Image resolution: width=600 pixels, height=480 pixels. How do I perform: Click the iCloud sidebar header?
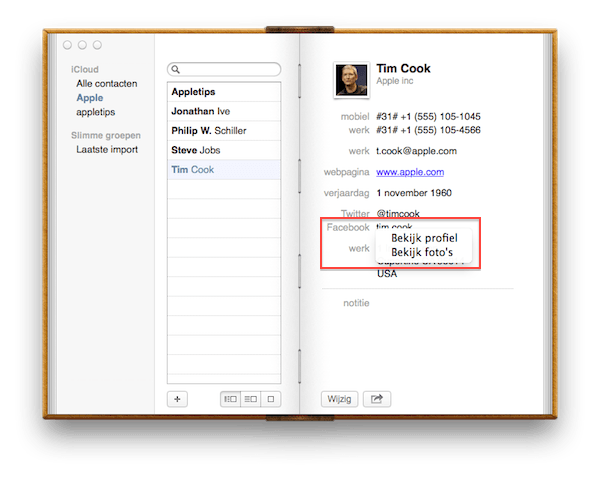(x=85, y=70)
